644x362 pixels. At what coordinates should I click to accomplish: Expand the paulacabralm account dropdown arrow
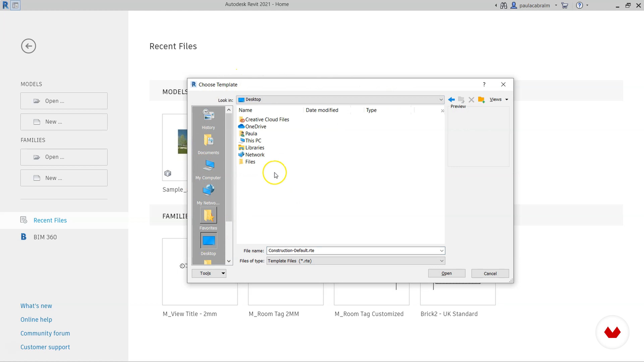coord(556,5)
